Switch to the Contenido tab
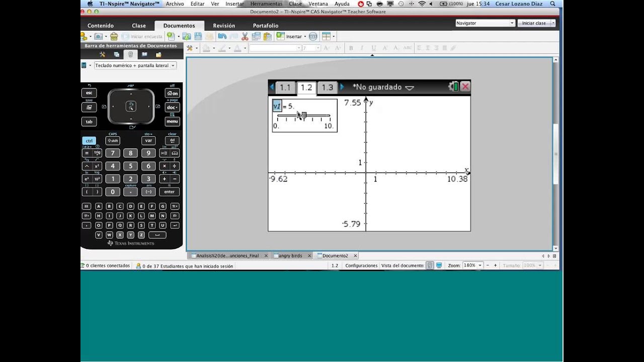Screen dimensions: 644x362 101,26
